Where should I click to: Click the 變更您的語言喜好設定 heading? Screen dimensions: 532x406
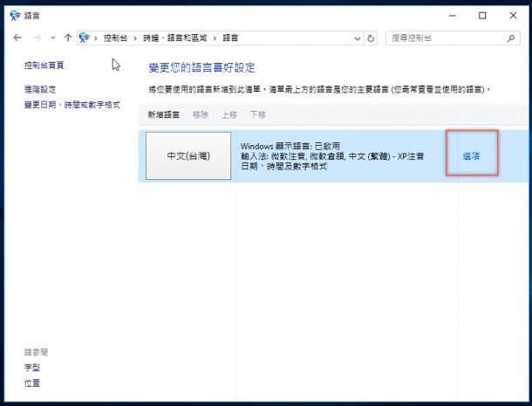coord(201,67)
